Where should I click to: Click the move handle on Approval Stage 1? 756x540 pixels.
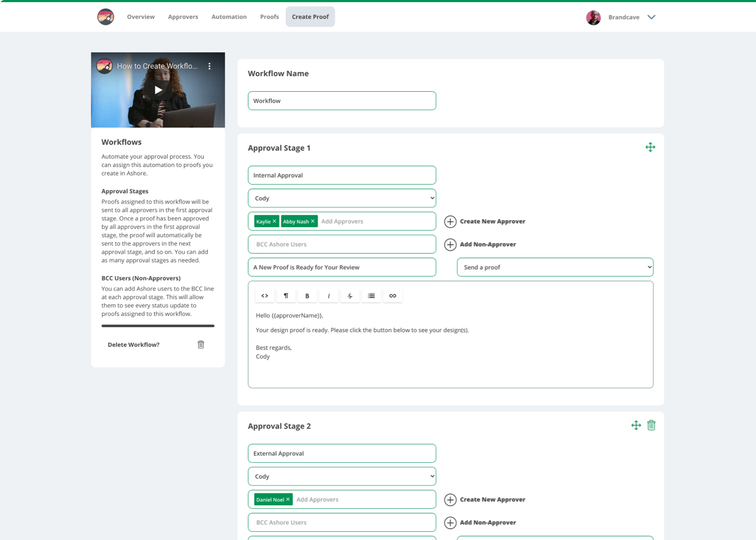point(650,146)
